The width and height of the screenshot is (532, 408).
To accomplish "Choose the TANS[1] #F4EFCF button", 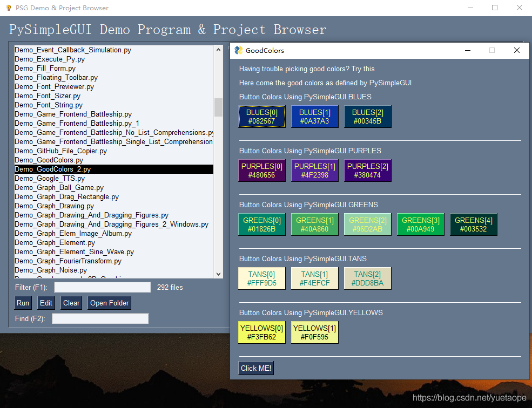I will click(x=314, y=278).
